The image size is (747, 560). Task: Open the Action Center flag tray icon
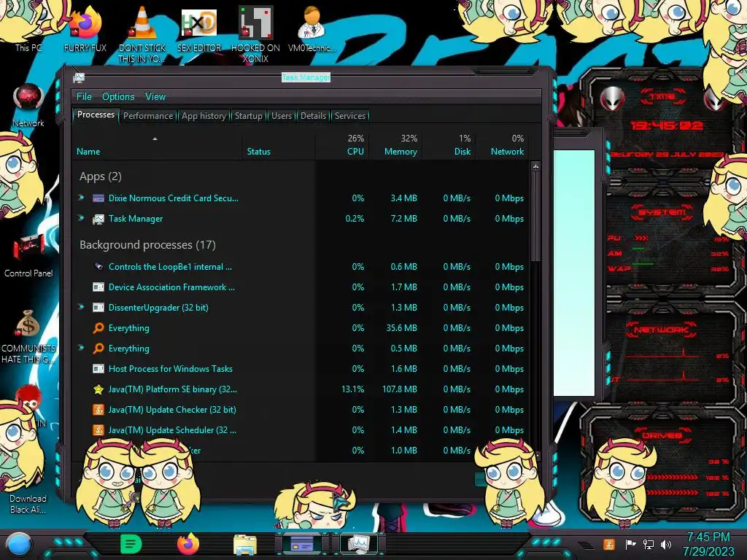[x=630, y=544]
